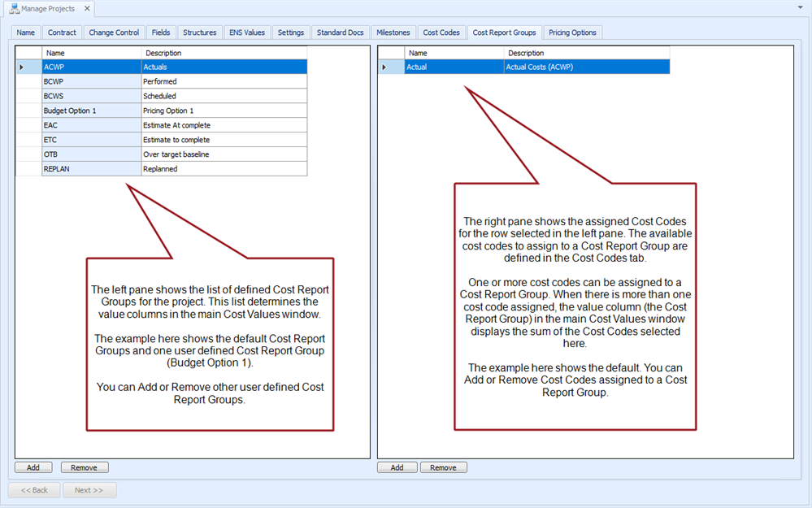This screenshot has width=812, height=508.
Task: Select the Budget Option 1 row
Action: 92,111
